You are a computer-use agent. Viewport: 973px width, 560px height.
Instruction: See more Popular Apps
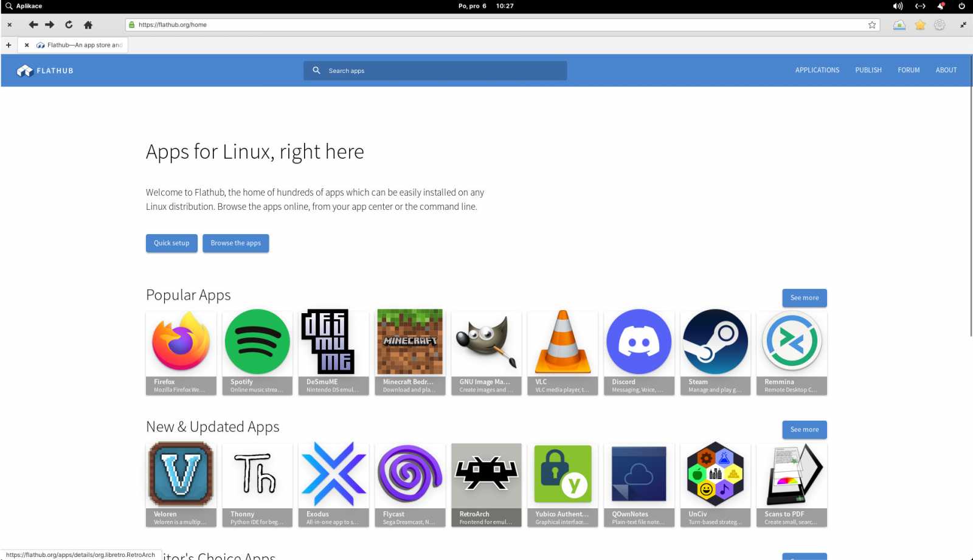click(x=805, y=298)
